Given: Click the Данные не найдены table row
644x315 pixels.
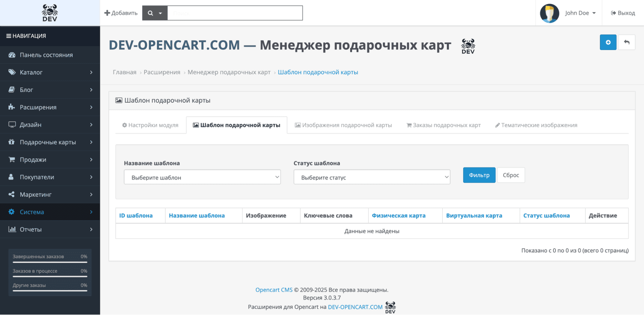Looking at the screenshot, I should pyautogui.click(x=372, y=231).
